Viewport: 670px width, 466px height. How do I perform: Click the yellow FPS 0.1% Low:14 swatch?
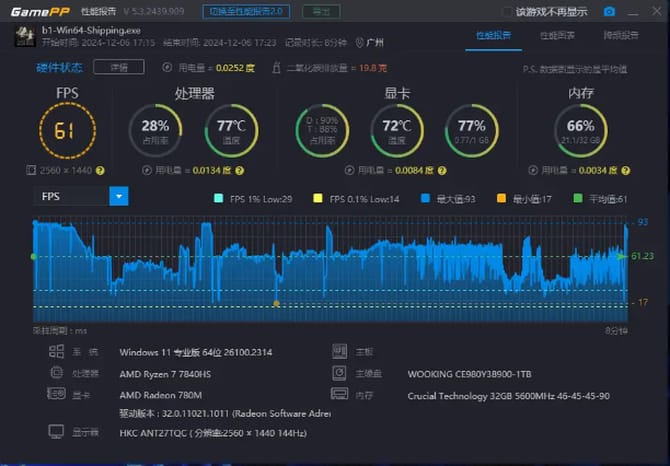coord(318,198)
